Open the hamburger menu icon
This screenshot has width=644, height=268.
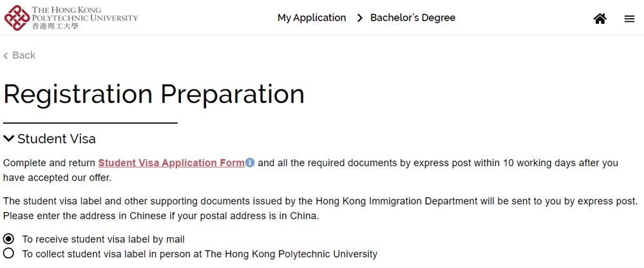click(629, 19)
